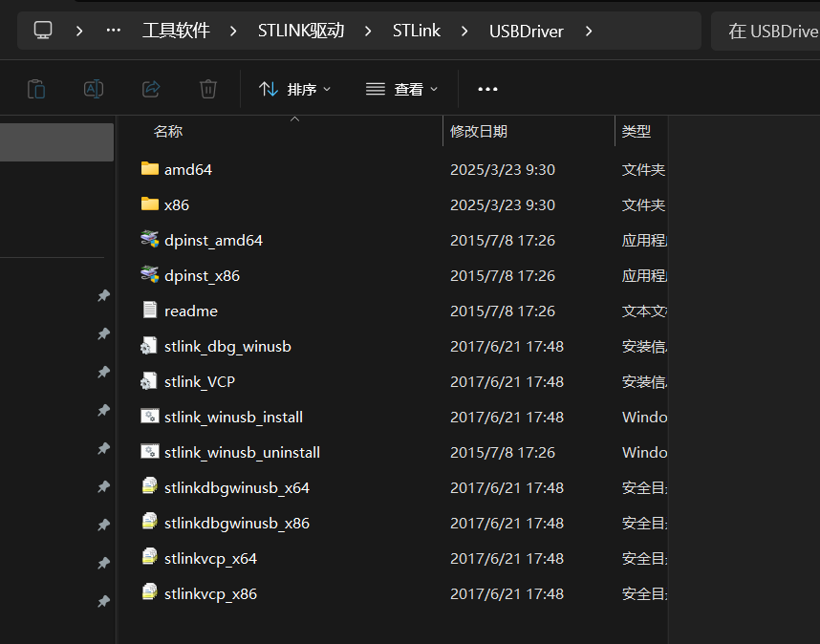Click the pin icon beside stlink_dbg_winusb row

(x=103, y=334)
